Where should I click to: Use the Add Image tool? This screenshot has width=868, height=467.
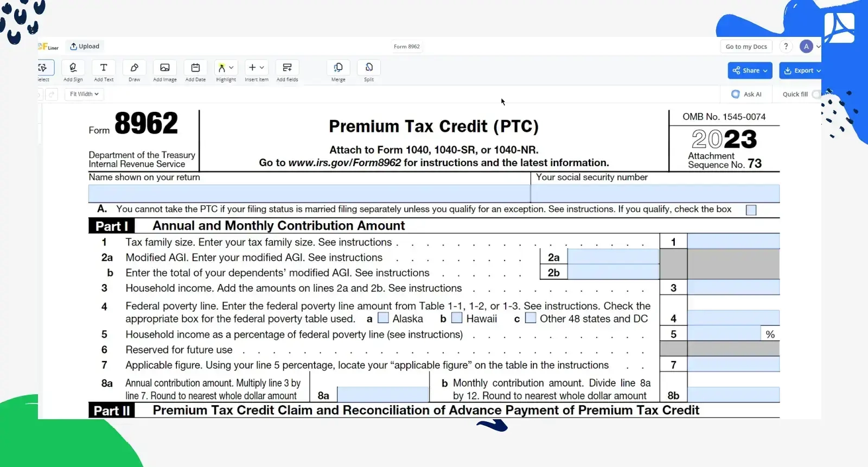(165, 71)
